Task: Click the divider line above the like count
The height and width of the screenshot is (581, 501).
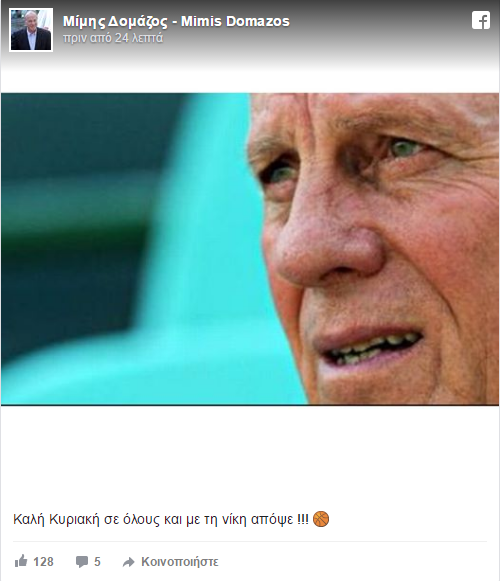Action: 250,541
